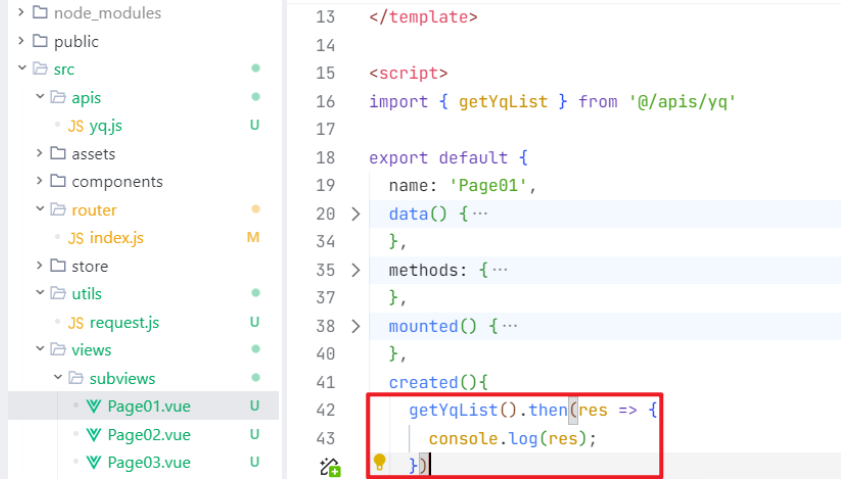Image resolution: width=841 pixels, height=498 pixels.
Task: Open Page03.vue file
Action: click(149, 463)
